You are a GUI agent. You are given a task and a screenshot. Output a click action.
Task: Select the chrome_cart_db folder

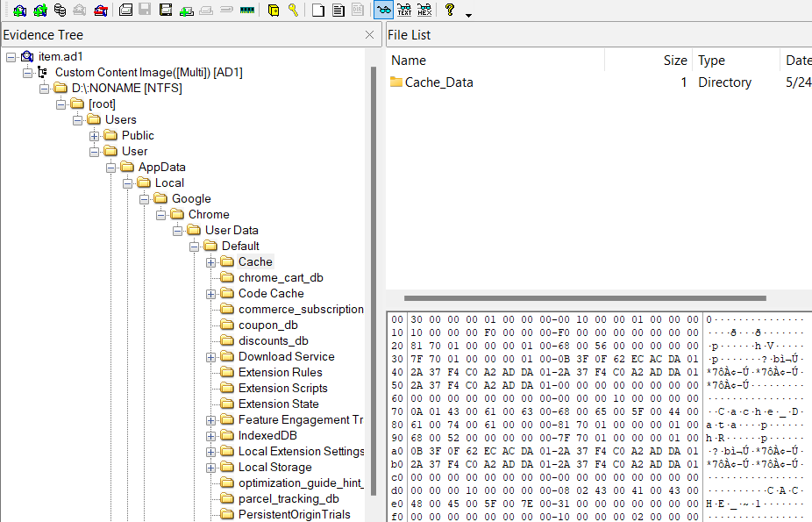coord(281,277)
